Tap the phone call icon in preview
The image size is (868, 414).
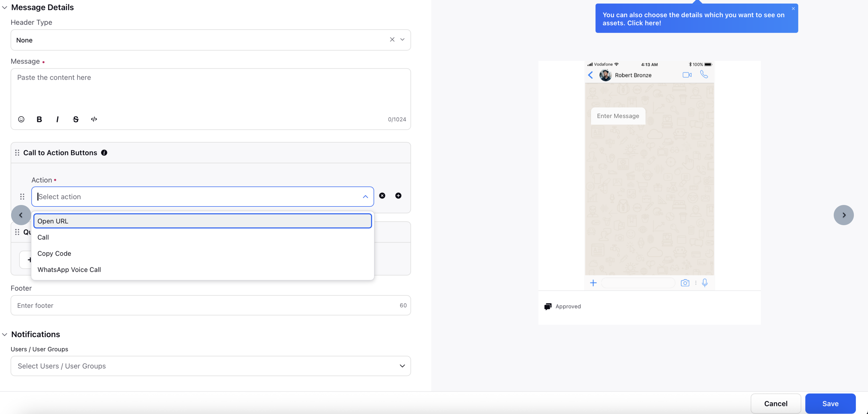click(x=704, y=74)
